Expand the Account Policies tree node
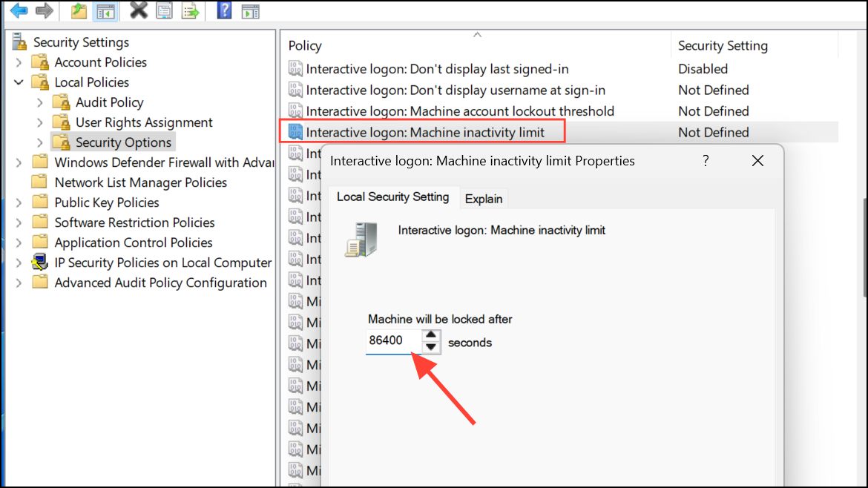This screenshot has width=868, height=488. (19, 62)
